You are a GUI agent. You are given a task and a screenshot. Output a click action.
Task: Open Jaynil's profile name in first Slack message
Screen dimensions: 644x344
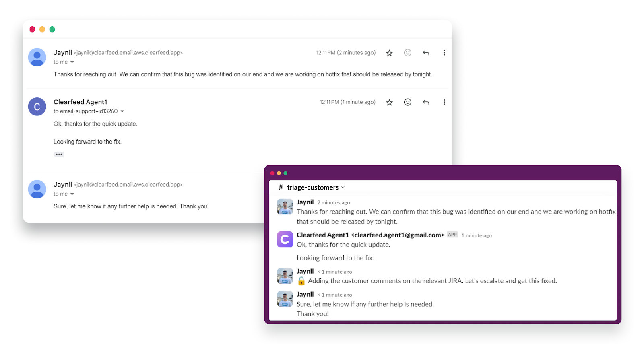point(305,202)
